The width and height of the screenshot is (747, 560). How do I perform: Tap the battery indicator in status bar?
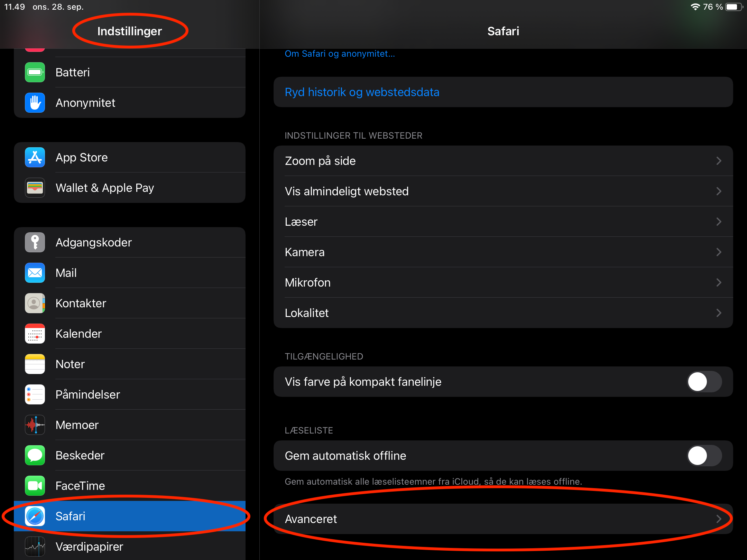point(734,7)
